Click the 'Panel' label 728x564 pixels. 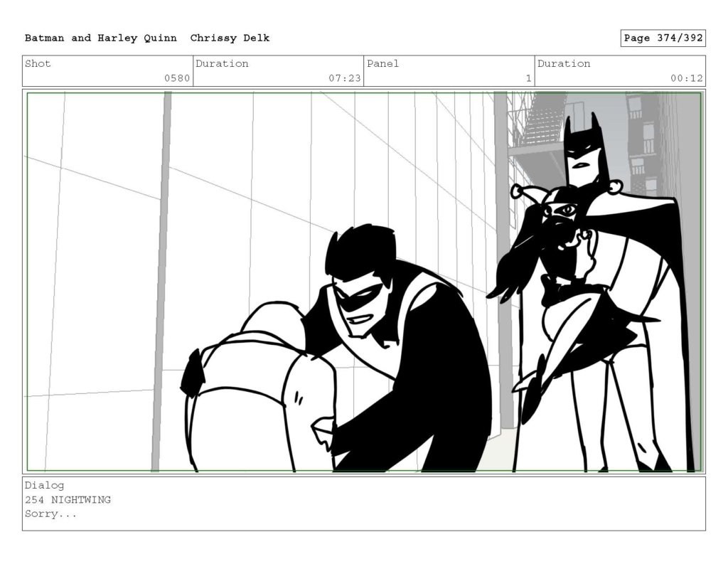pos(382,63)
